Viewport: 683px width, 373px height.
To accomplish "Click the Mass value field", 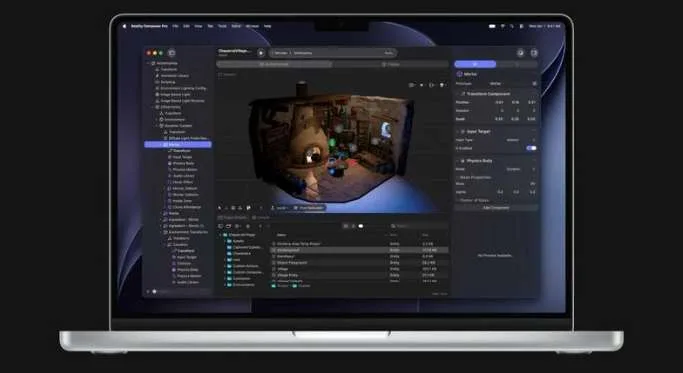I will click(533, 183).
